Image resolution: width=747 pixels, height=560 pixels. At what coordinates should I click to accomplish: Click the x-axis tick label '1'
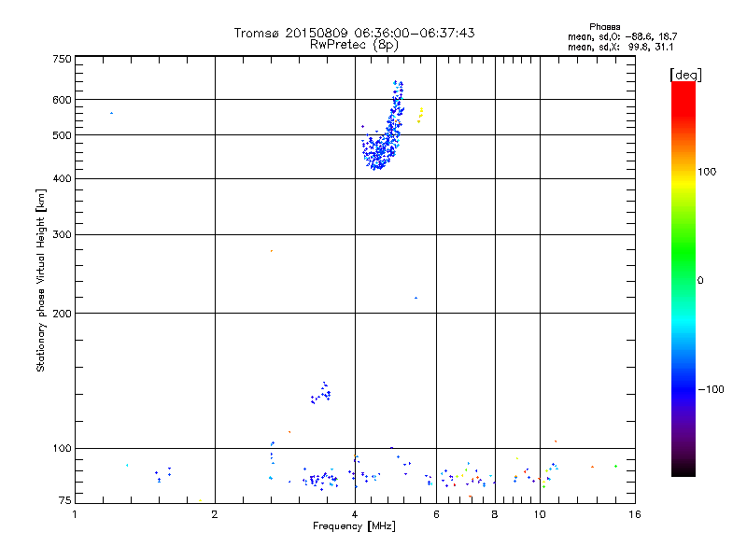point(75,514)
